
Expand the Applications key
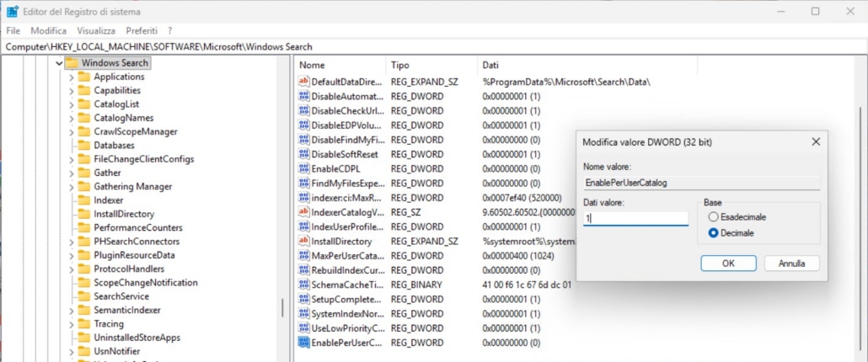point(72,77)
